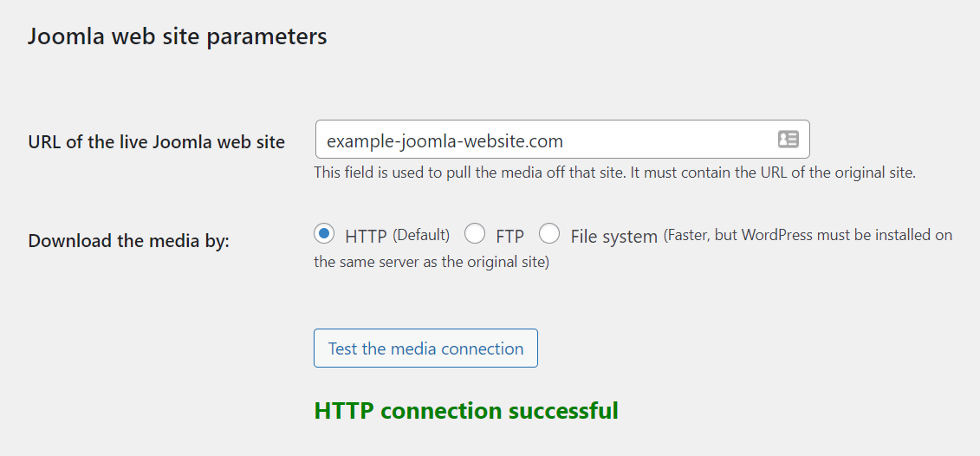Click the Joomla web site parameters heading
The image size is (980, 456).
(x=178, y=36)
